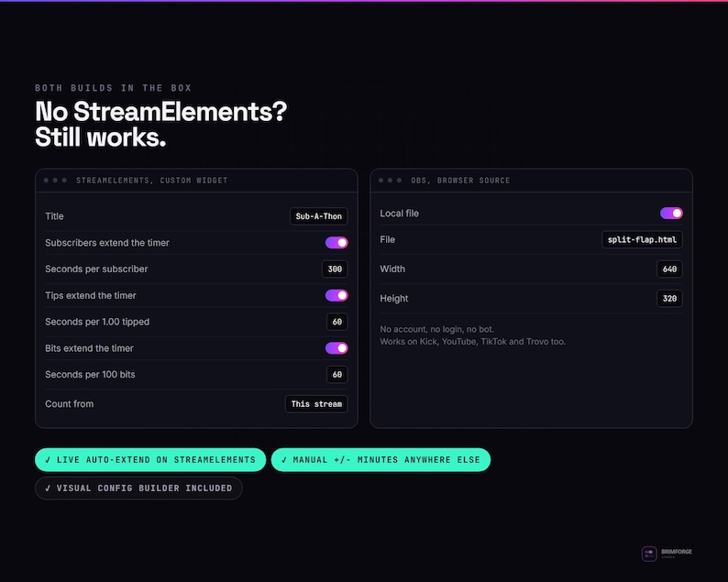Image resolution: width=728 pixels, height=582 pixels.
Task: Click 'No StreamElements? Still works.' headline
Action: pyautogui.click(x=161, y=125)
